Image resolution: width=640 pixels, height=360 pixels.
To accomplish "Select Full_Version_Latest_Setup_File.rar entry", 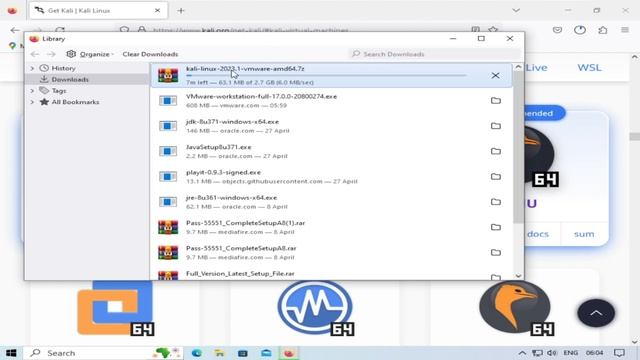I will tap(331, 275).
